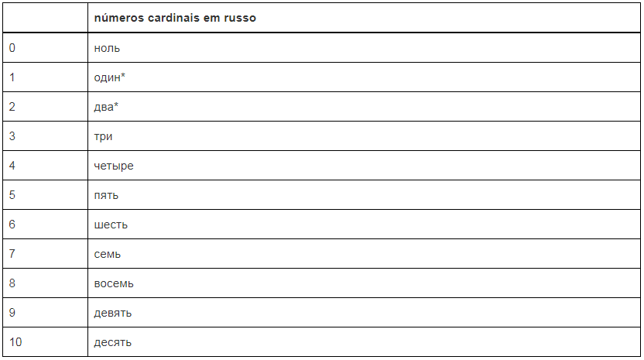
Task: Select the cell with пять
Action: tap(106, 195)
